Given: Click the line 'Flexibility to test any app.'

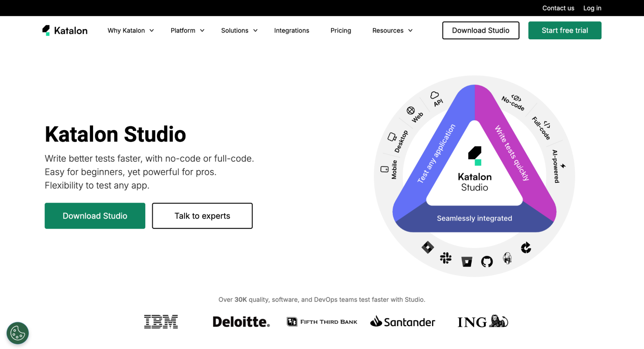Looking at the screenshot, I should 97,185.
